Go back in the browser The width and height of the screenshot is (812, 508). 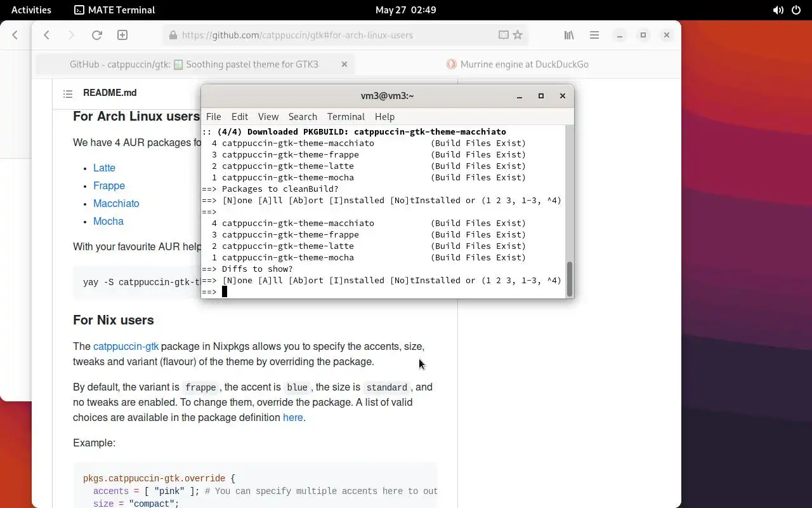(x=46, y=35)
